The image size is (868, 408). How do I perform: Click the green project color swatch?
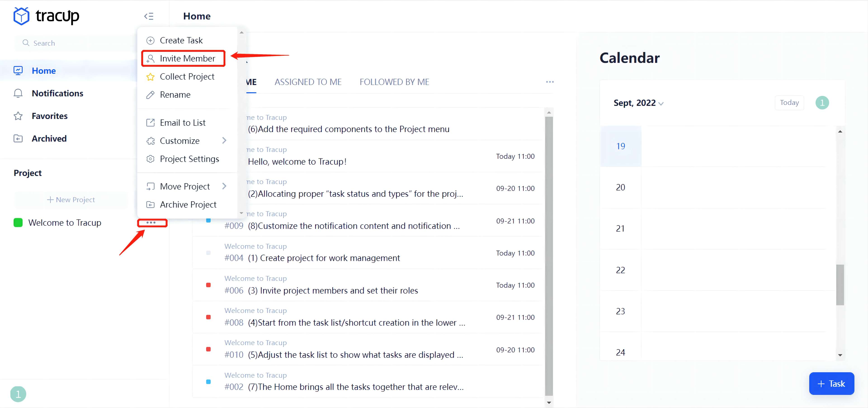coord(18,223)
